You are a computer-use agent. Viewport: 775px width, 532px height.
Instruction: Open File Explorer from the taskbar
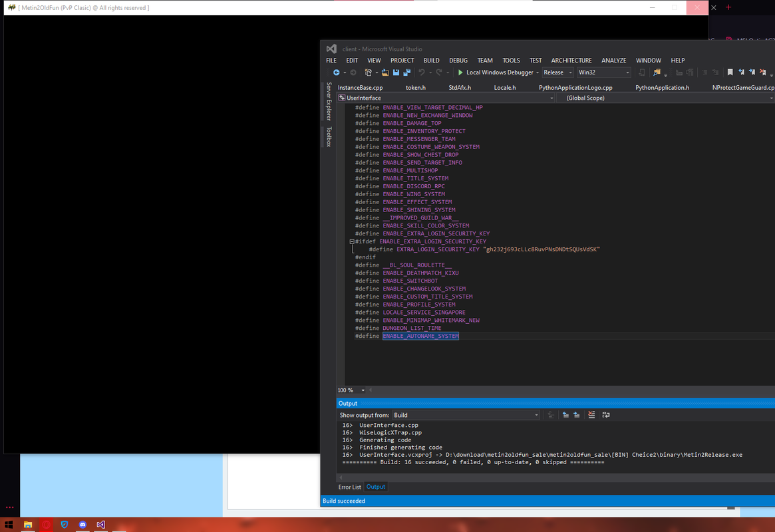click(28, 525)
